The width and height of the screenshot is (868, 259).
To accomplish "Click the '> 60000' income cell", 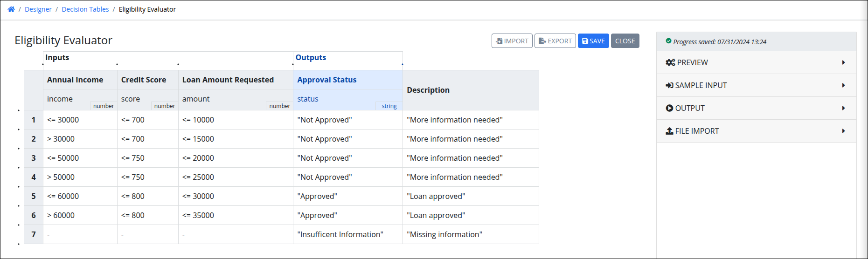I will 80,215.
